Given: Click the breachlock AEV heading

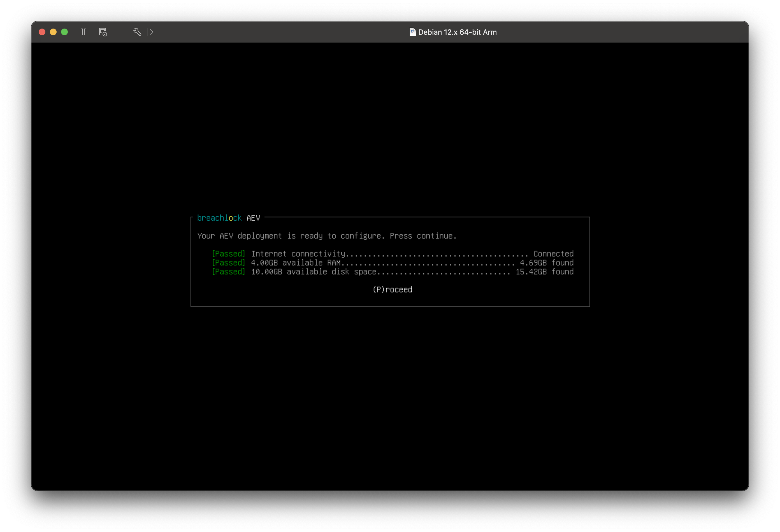Looking at the screenshot, I should coord(229,218).
